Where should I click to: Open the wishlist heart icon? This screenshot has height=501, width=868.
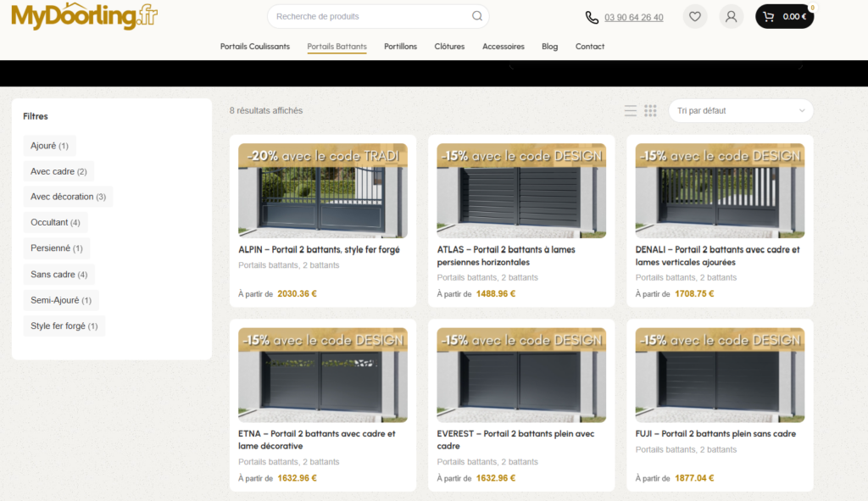pyautogui.click(x=695, y=16)
